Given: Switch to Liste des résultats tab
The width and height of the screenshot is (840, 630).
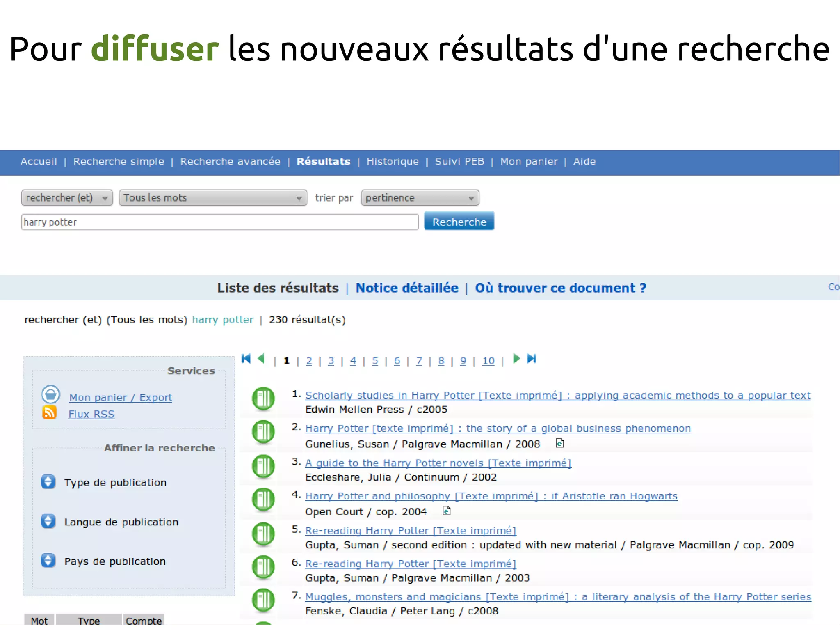Looking at the screenshot, I should tap(278, 288).
